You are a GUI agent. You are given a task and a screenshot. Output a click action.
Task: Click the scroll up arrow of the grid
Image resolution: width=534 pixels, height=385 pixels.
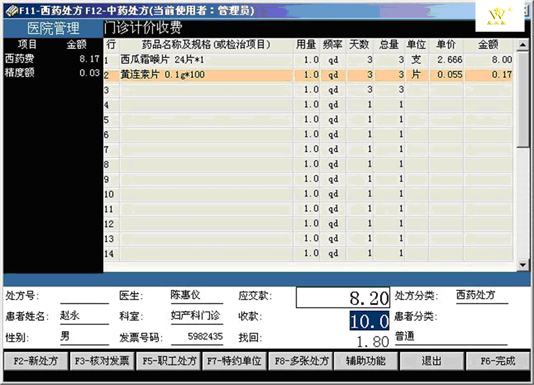tap(522, 45)
